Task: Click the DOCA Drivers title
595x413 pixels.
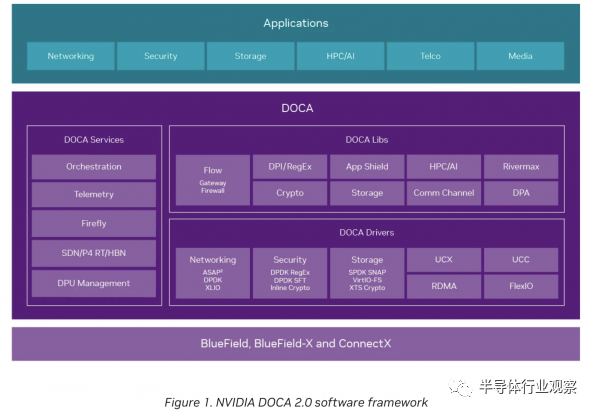Action: tap(367, 232)
